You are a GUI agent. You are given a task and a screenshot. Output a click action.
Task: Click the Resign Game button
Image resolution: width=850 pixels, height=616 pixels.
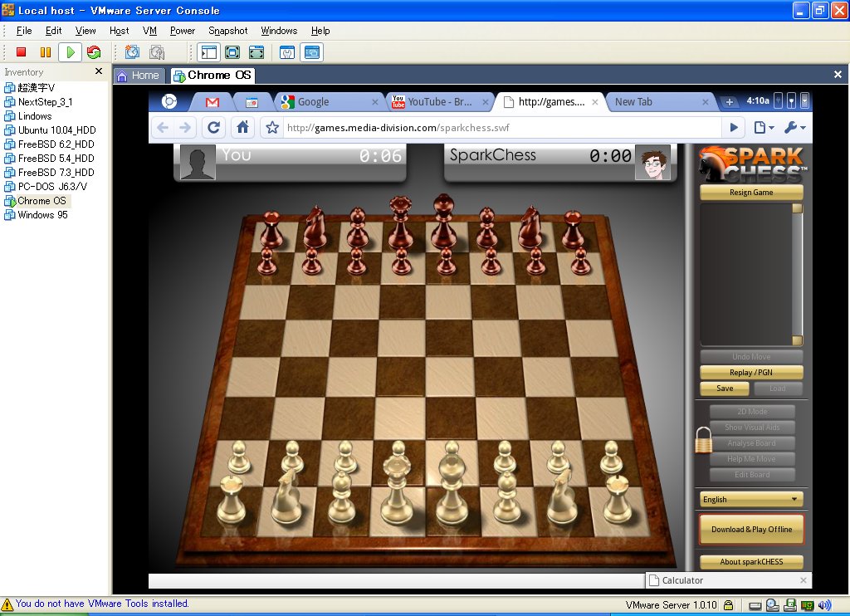[x=751, y=192]
